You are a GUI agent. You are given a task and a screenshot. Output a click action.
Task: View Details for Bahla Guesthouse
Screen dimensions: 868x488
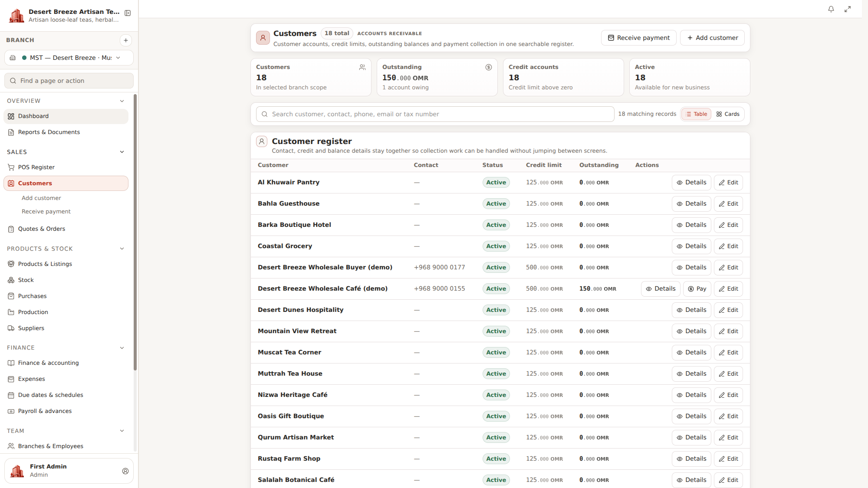click(x=691, y=204)
